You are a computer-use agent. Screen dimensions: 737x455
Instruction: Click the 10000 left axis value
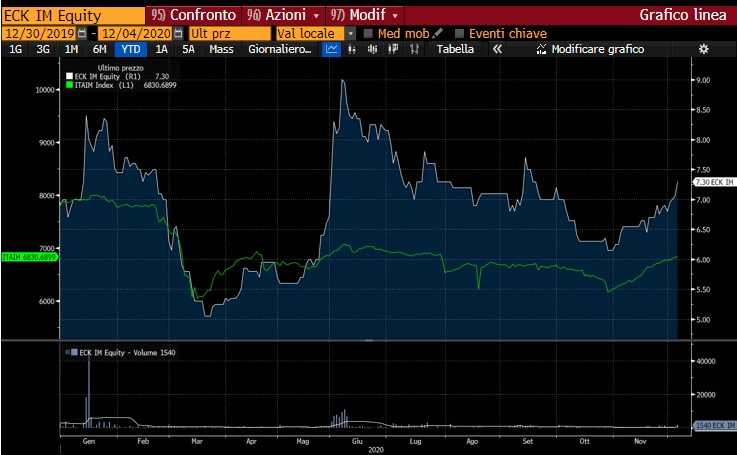click(x=45, y=90)
